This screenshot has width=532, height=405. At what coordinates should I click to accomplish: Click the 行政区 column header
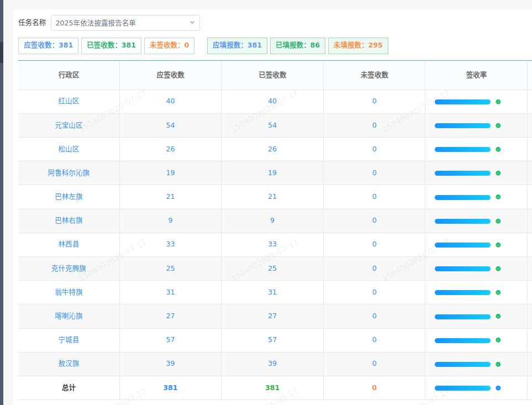click(69, 75)
